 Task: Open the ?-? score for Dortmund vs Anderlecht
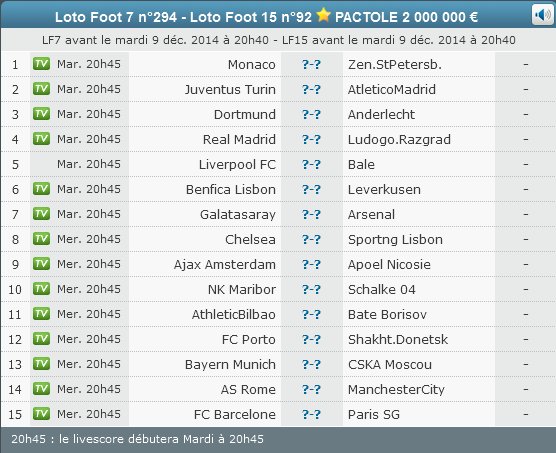[x=311, y=114]
